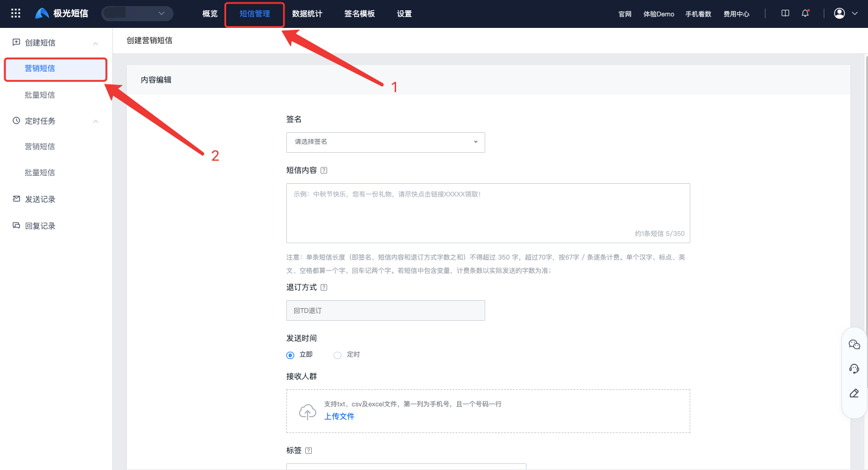Collapse the 定时任务 sidebar section
Image resolution: width=868 pixels, height=470 pixels.
pyautogui.click(x=95, y=121)
